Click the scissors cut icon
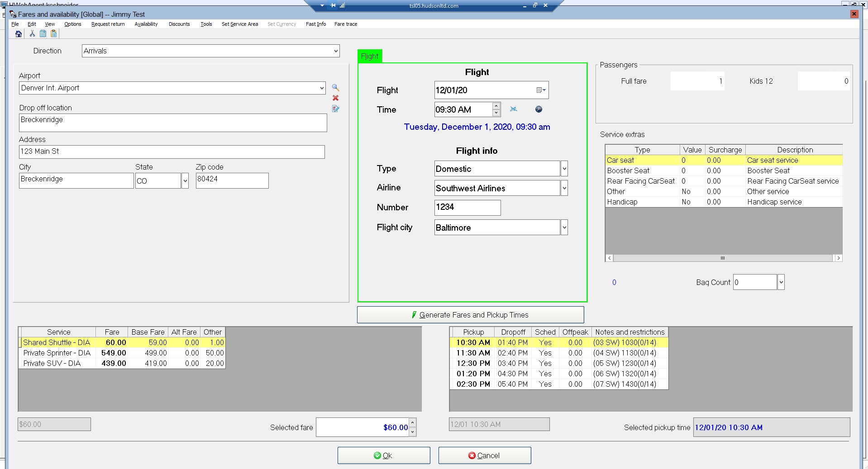The width and height of the screenshot is (868, 469). click(32, 34)
